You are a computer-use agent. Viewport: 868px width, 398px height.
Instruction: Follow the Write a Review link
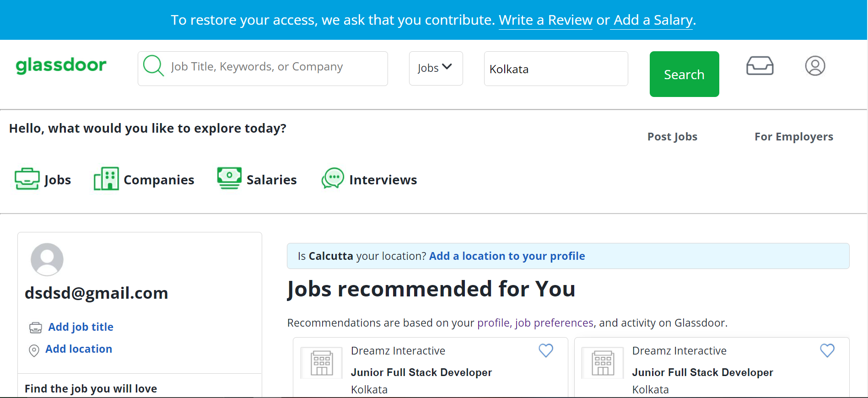coord(545,20)
